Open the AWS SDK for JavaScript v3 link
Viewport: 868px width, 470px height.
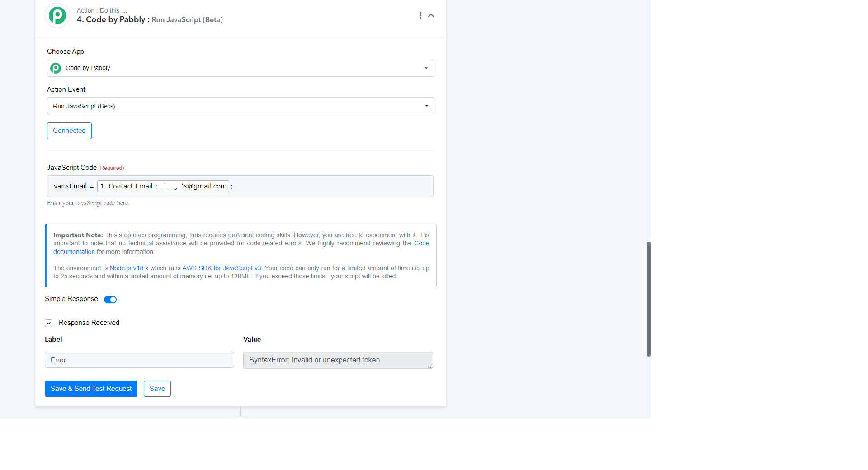click(x=222, y=268)
